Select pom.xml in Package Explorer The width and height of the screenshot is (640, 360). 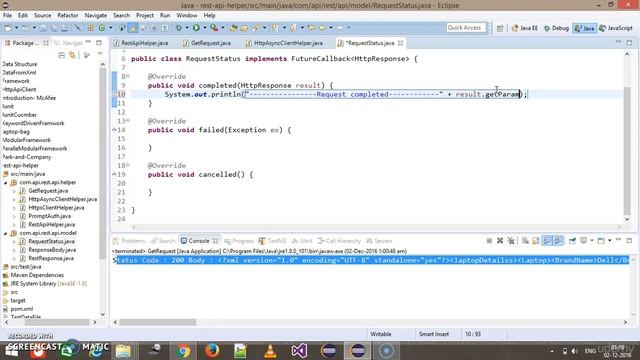click(x=22, y=309)
